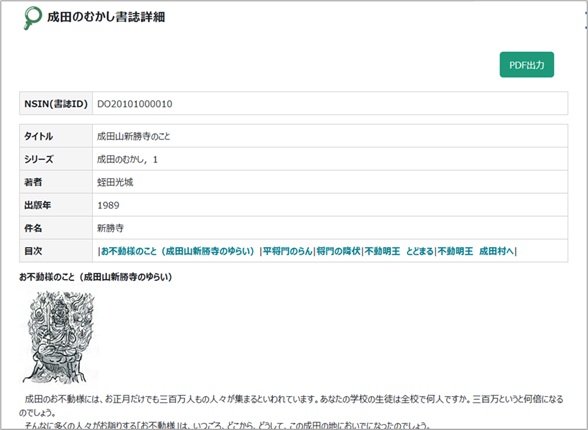This screenshot has width=588, height=430.
Task: Click the Fudo Myoo illustration thumbnail
Action: (59, 337)
